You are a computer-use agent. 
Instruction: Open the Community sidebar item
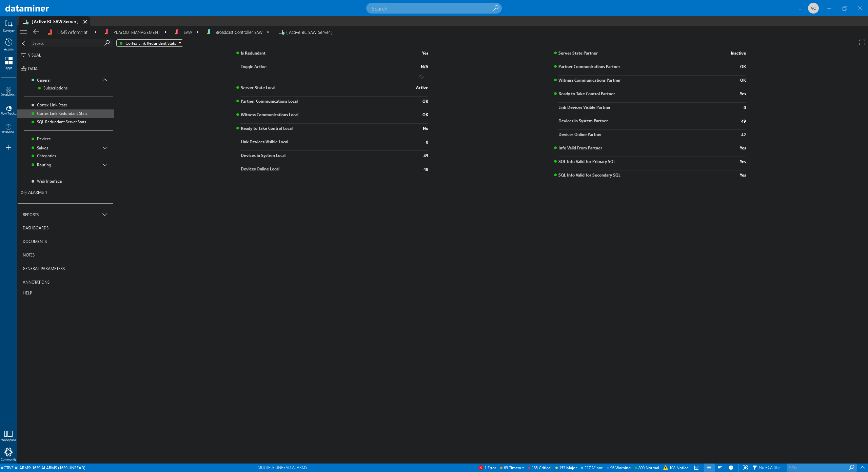coord(8,454)
